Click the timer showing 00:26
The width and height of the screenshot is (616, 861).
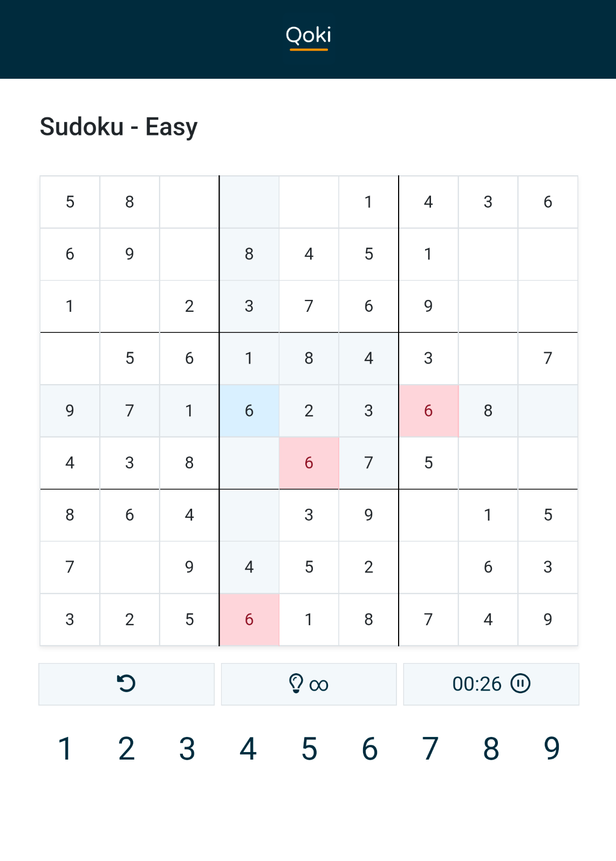point(476,684)
